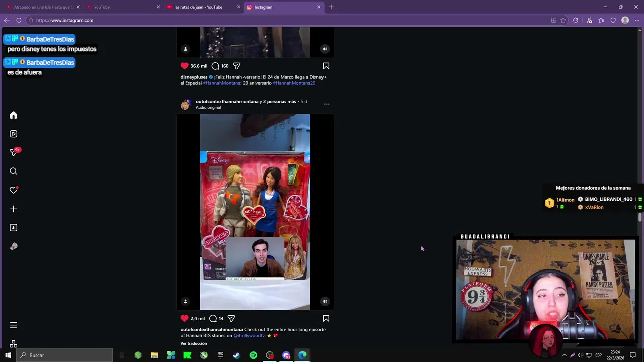
Task: Unlike the post with 2,4 mil likes
Action: tap(184, 318)
